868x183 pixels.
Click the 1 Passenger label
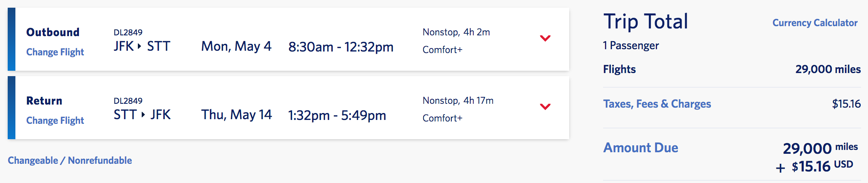pyautogui.click(x=631, y=45)
